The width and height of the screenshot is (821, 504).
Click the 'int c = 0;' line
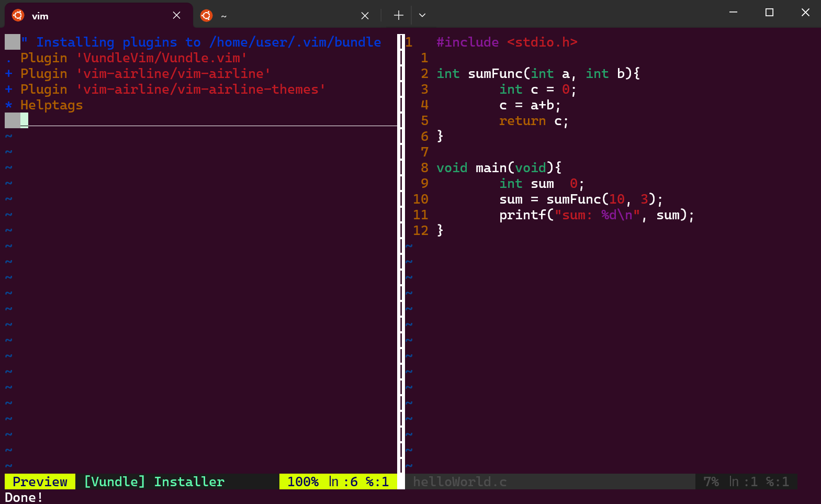[x=538, y=89]
